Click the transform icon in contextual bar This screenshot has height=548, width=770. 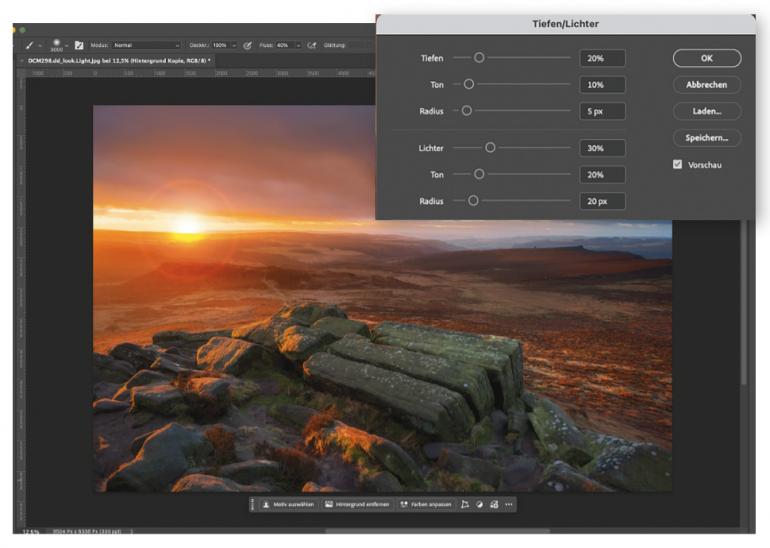[x=465, y=504]
